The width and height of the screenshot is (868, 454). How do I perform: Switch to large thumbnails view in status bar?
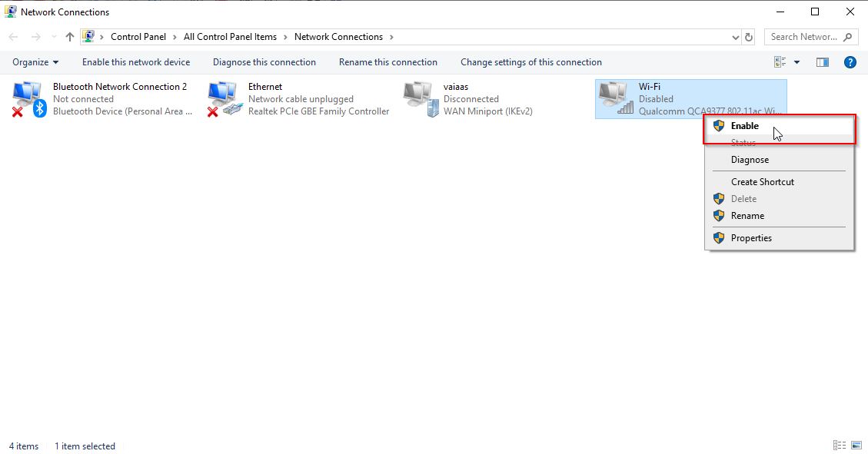pyautogui.click(x=856, y=445)
